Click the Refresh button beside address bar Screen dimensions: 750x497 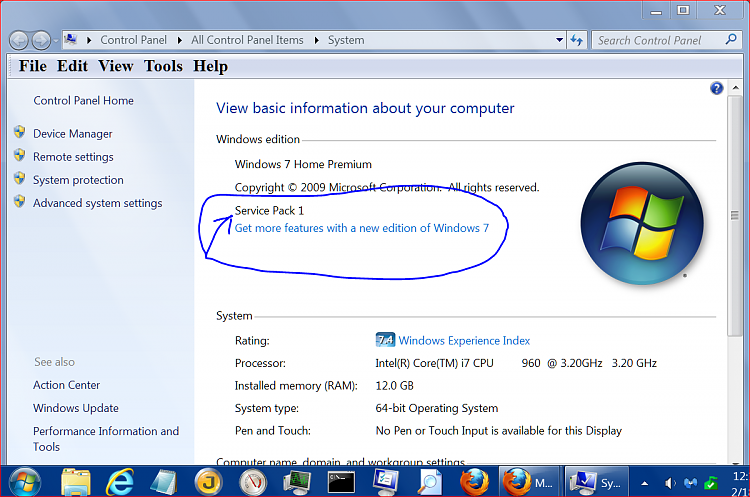pos(577,40)
